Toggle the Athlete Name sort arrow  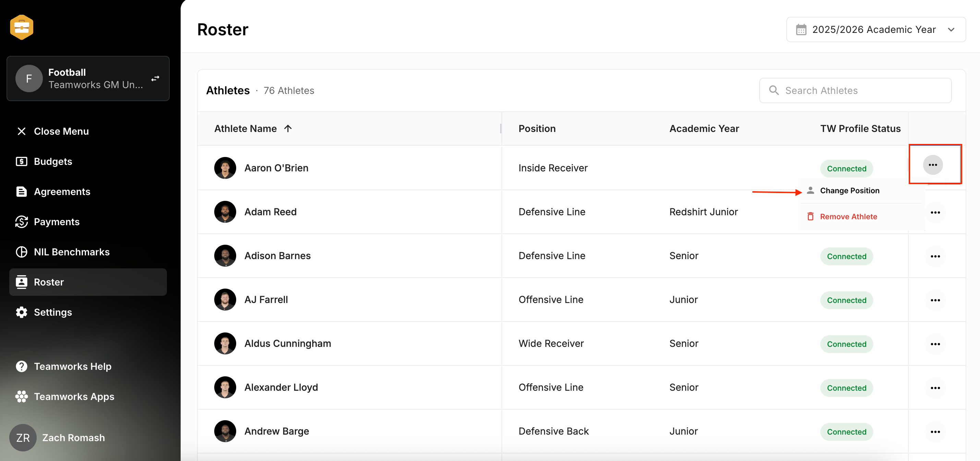pos(288,129)
